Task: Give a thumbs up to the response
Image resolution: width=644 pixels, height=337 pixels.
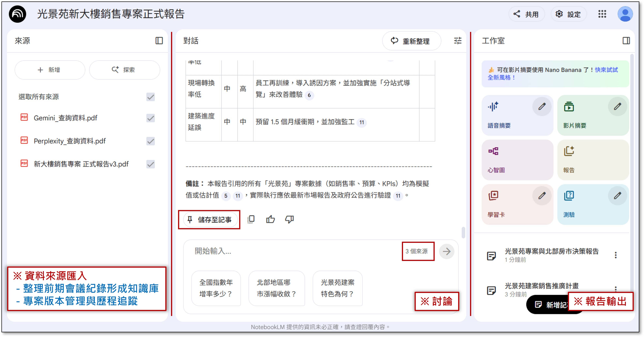Action: (x=270, y=219)
